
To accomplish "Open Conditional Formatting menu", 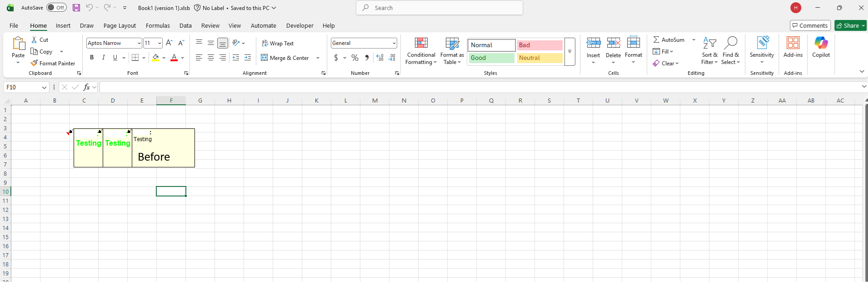I will coord(421,51).
